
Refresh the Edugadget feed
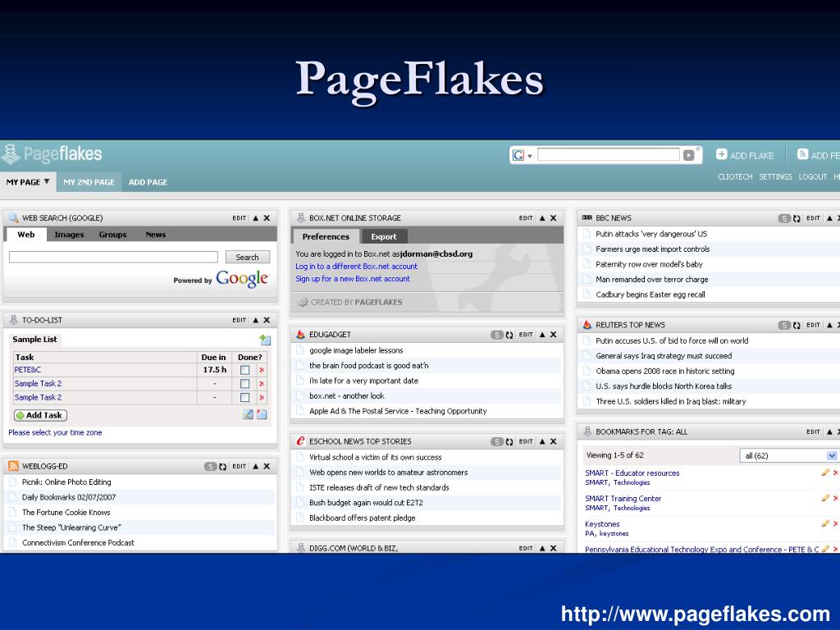click(x=509, y=335)
